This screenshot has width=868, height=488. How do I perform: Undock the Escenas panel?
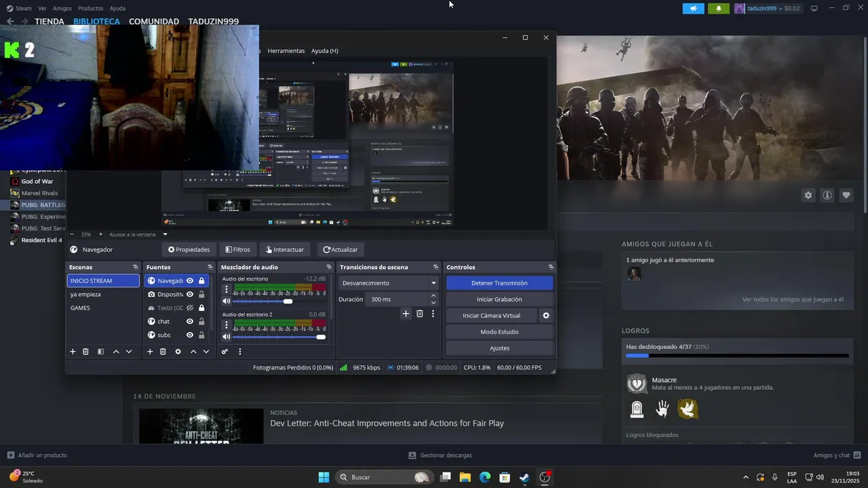[x=135, y=267]
